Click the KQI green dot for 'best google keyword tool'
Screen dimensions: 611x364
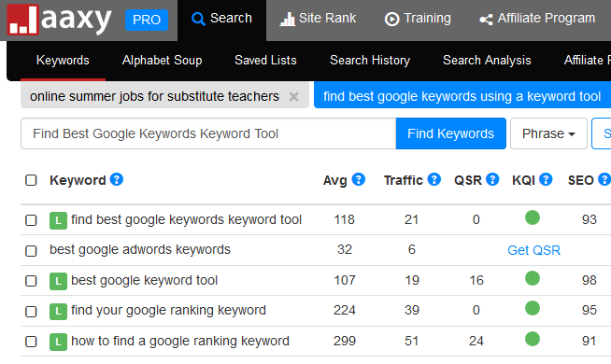tap(533, 278)
